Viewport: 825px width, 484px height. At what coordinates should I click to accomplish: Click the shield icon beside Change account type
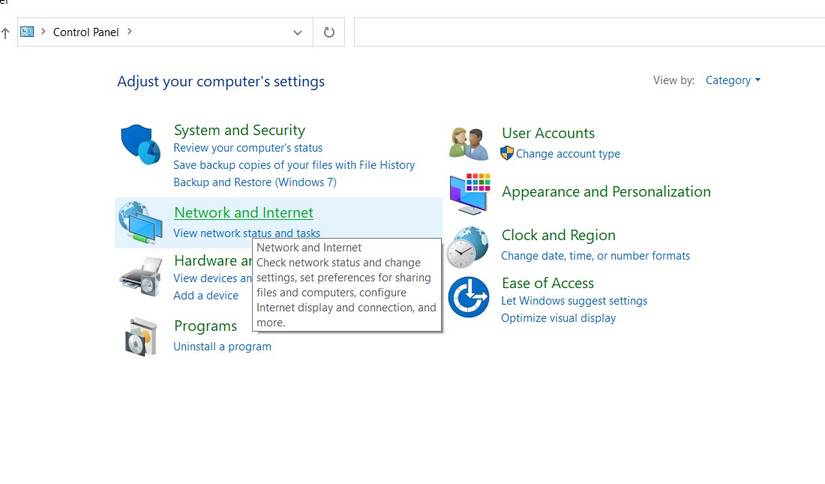[x=507, y=153]
